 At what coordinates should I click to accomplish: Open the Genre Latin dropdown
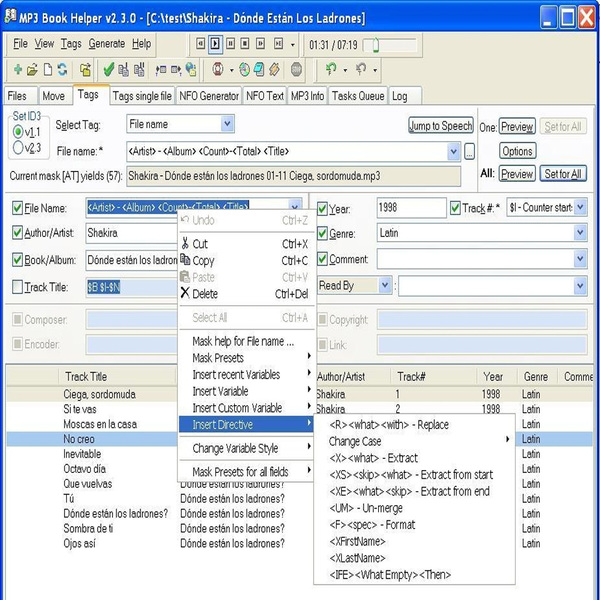click(x=580, y=233)
